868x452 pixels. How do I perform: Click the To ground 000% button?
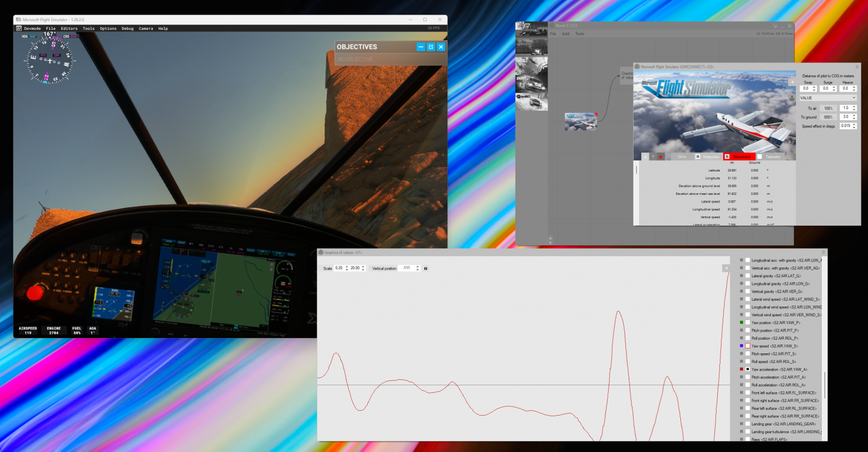[828, 117]
